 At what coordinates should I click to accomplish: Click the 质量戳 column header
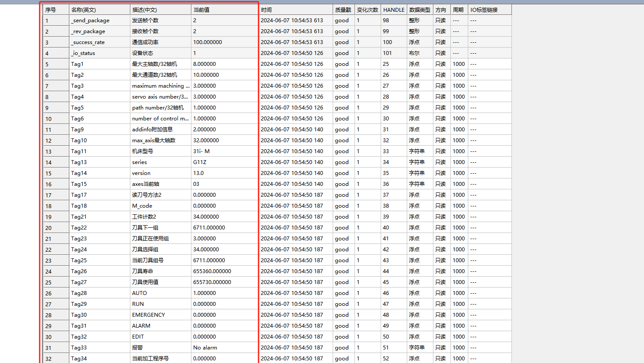(344, 10)
